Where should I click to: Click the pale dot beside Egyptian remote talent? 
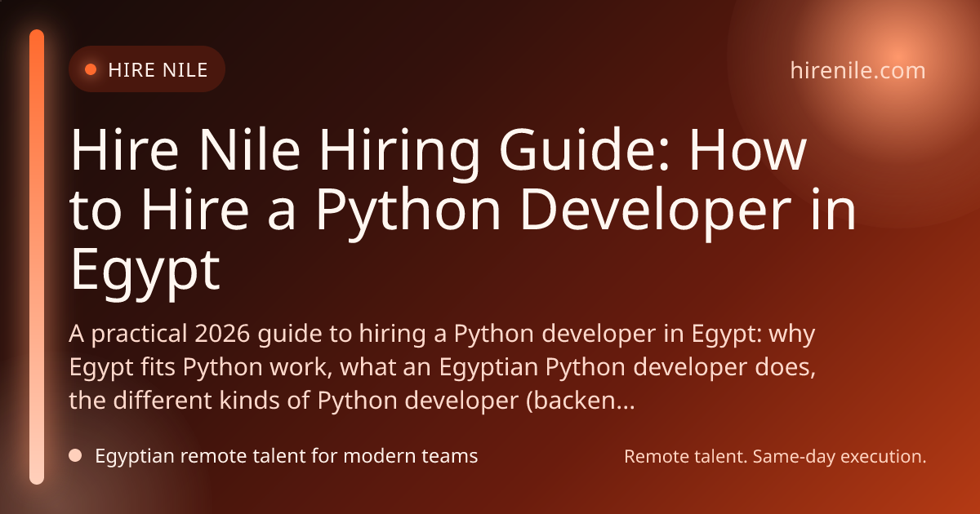(75, 457)
